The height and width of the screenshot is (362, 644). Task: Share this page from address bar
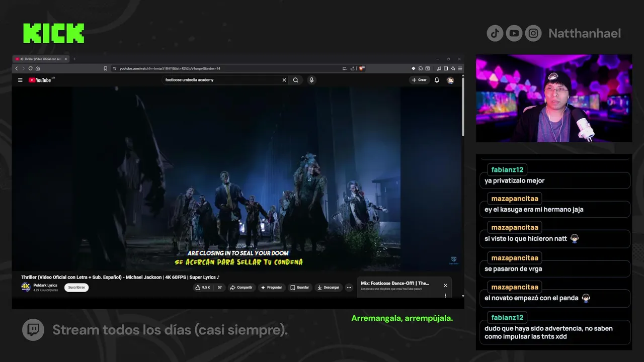click(352, 68)
